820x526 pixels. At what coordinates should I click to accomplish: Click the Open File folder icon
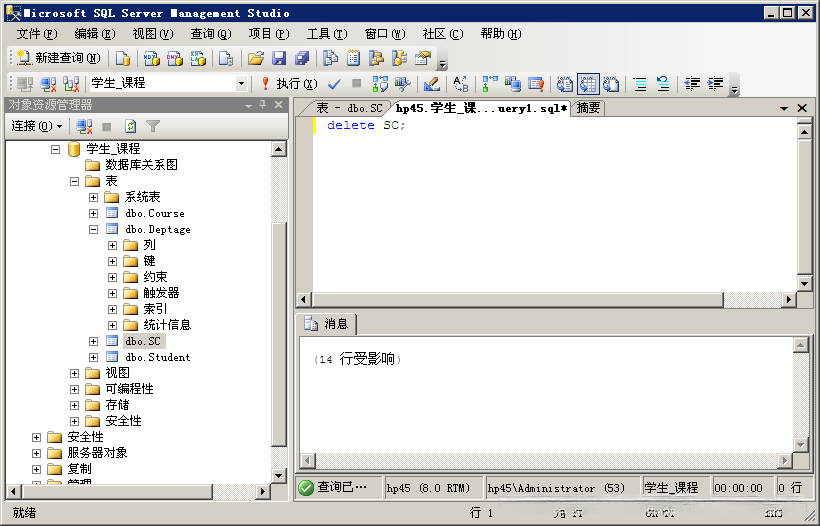(x=256, y=58)
